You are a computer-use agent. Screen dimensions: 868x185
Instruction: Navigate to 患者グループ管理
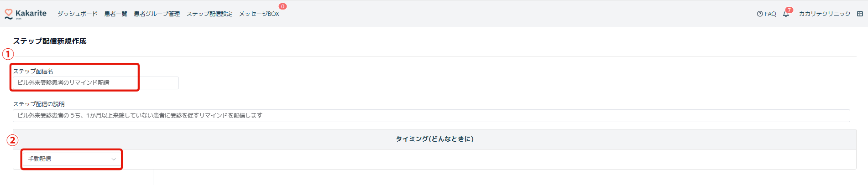pos(157,14)
